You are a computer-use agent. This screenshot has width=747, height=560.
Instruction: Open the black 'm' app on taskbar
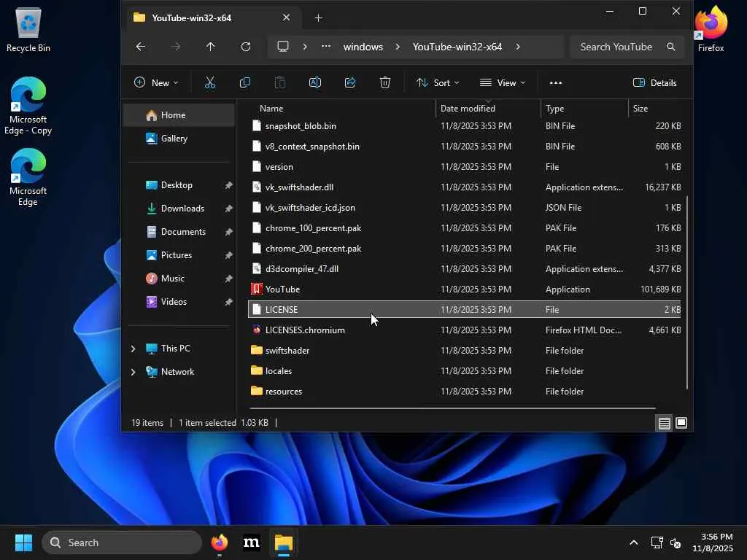(x=252, y=542)
